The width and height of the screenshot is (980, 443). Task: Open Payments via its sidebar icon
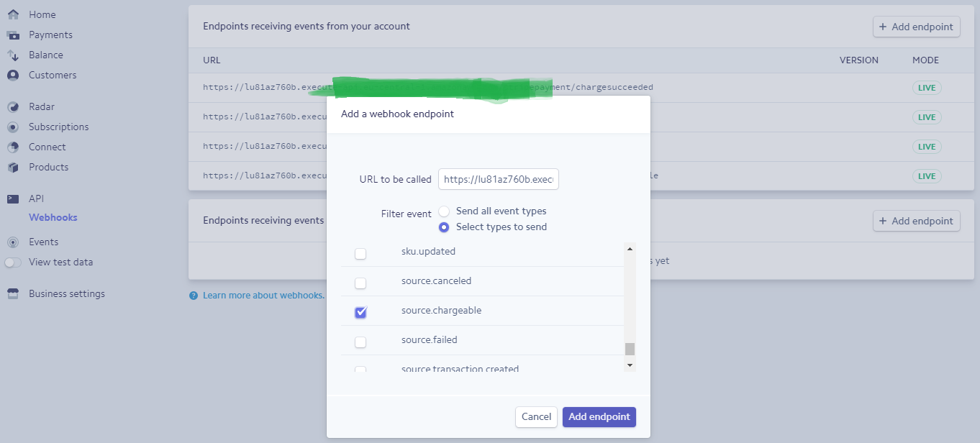(x=13, y=35)
